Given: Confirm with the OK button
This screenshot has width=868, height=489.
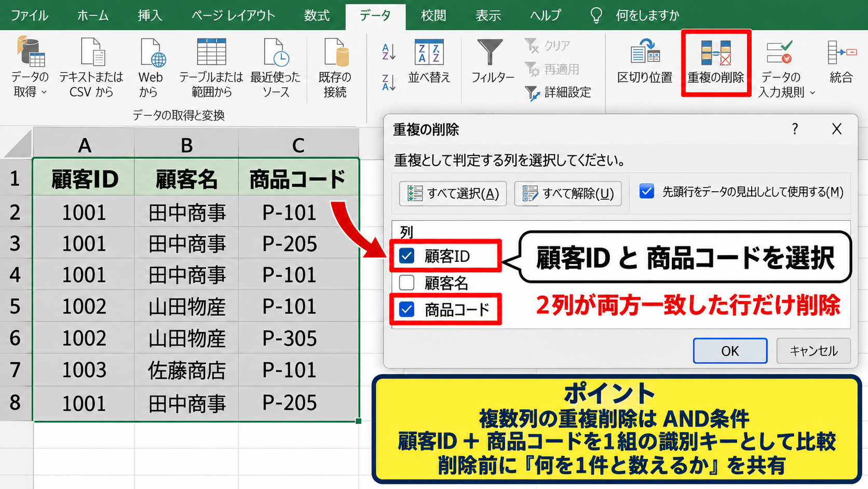Looking at the screenshot, I should click(730, 351).
